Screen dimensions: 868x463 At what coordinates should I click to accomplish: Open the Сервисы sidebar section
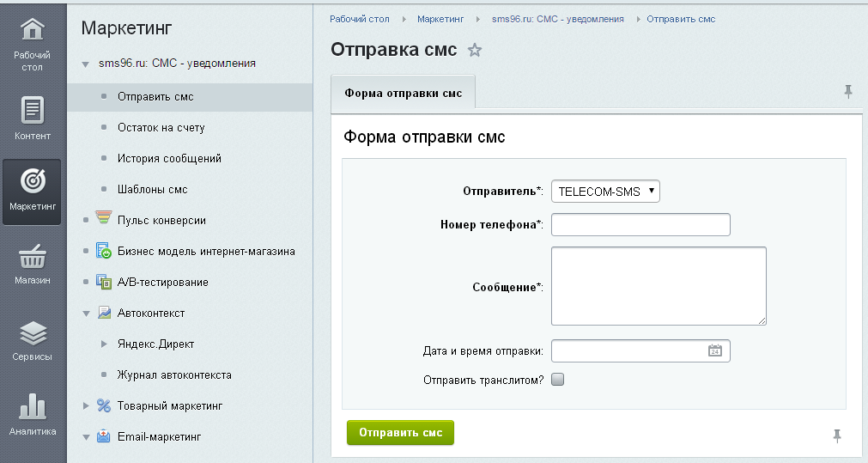(x=32, y=339)
